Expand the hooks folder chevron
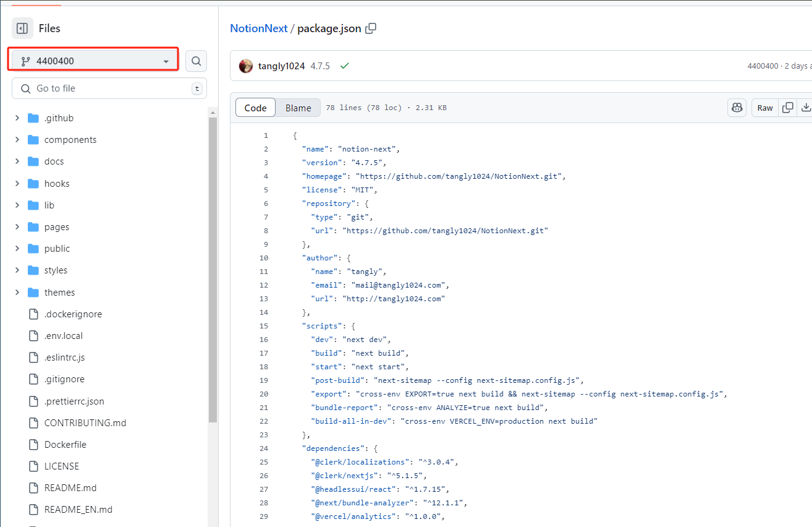Image resolution: width=812 pixels, height=527 pixels. tap(17, 184)
